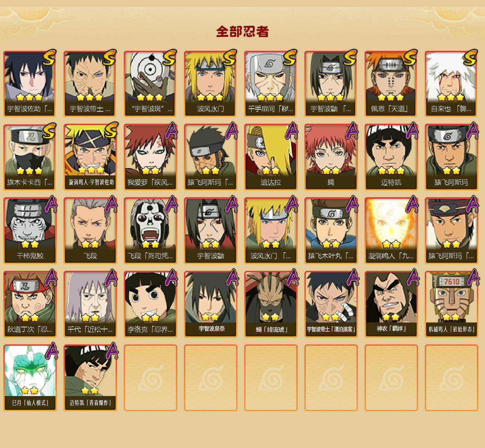The height and width of the screenshot is (448, 485).
Task: Click the first empty ninja slot
Action: pos(150,378)
